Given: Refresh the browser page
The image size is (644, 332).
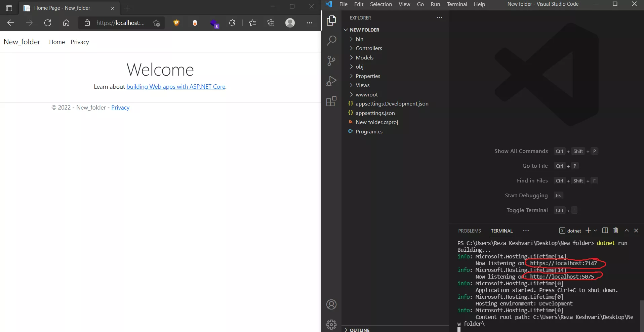Looking at the screenshot, I should tap(48, 23).
